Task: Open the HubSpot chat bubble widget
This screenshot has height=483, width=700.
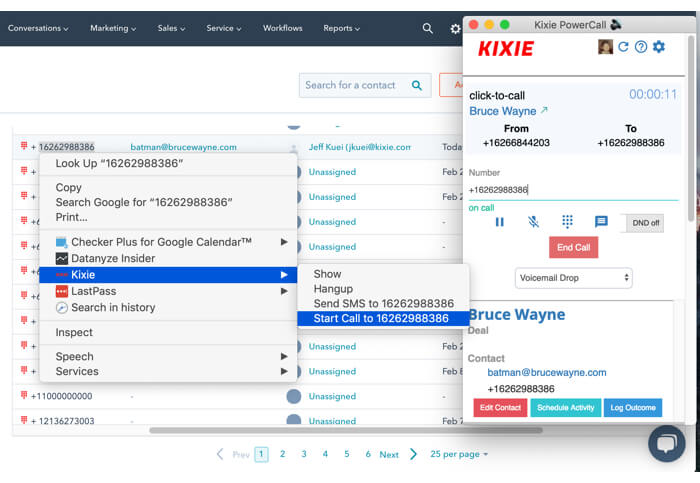Action: pos(667,443)
